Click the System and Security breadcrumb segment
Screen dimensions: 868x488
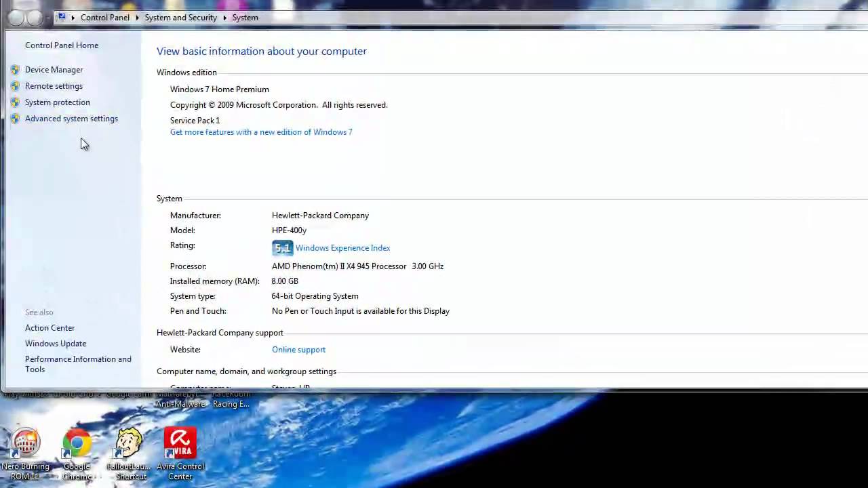click(180, 18)
